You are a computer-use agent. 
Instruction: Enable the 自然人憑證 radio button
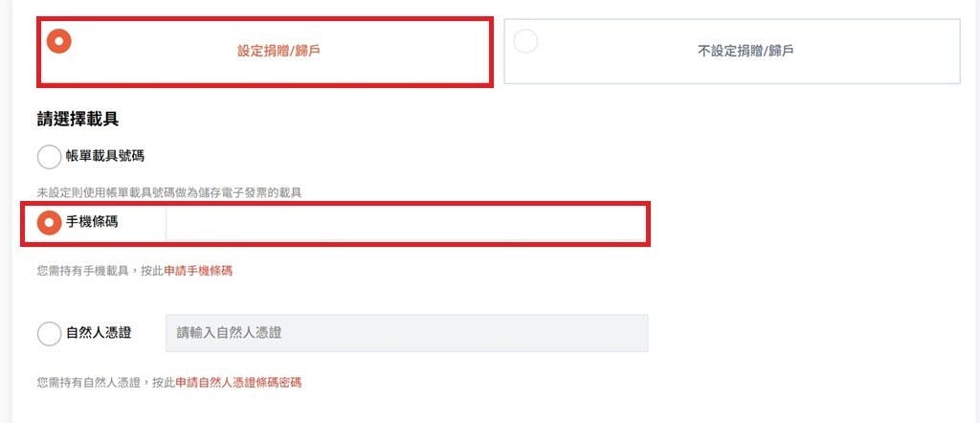coord(48,334)
